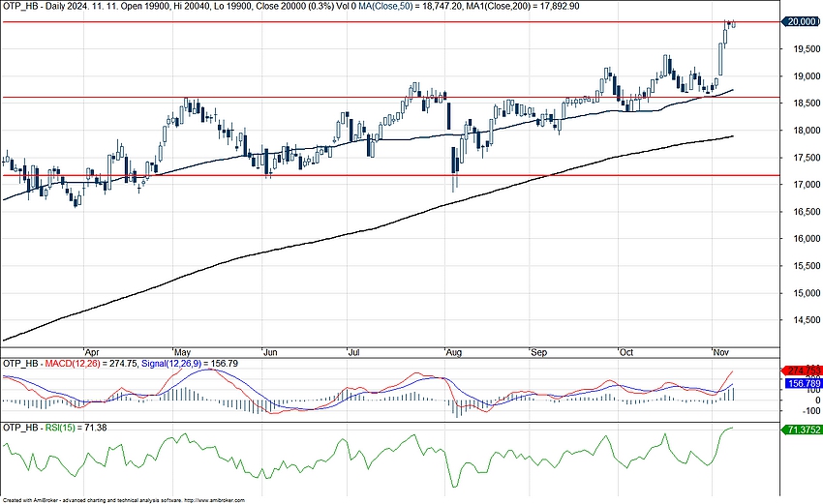Click the Oct month axis label
Screen dimensions: 823x504
click(x=626, y=352)
